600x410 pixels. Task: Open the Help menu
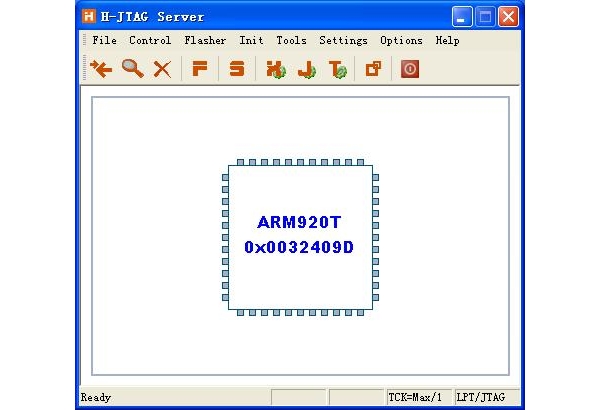pos(447,41)
